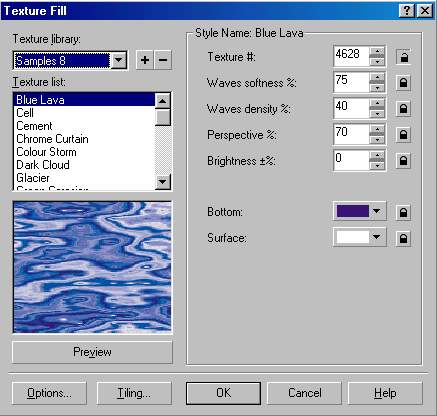Click the texture list scroll down arrow
437x416 pixels.
point(163,182)
